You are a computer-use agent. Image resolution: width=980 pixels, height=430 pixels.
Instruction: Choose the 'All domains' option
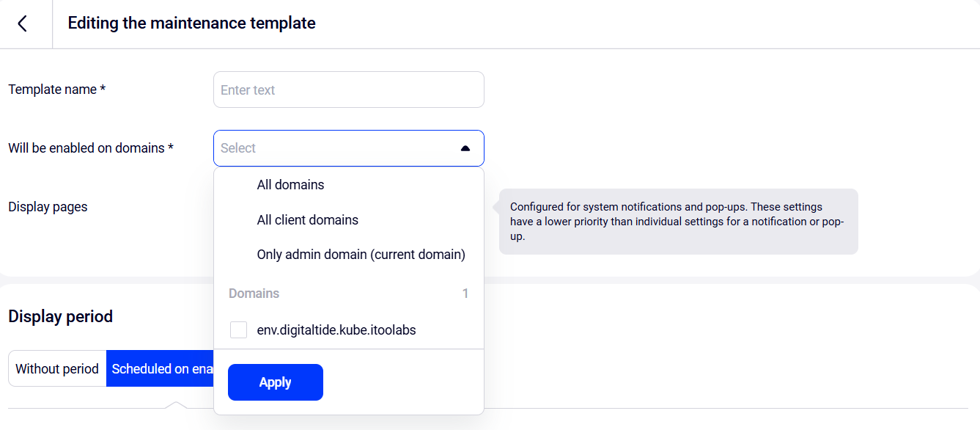290,185
